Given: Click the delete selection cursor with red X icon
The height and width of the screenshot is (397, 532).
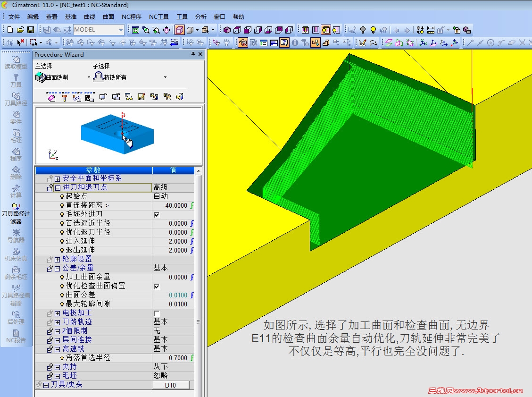Looking at the screenshot, I should [20, 43].
